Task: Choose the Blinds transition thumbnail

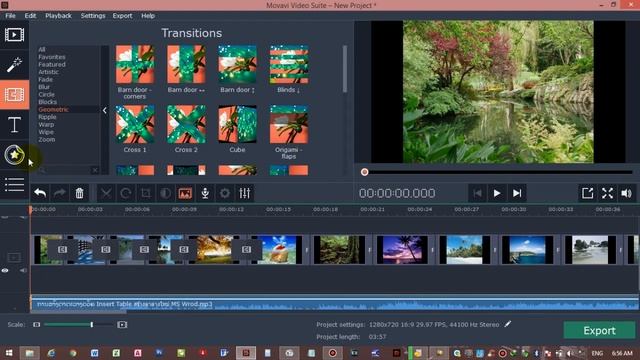Action: (289, 64)
